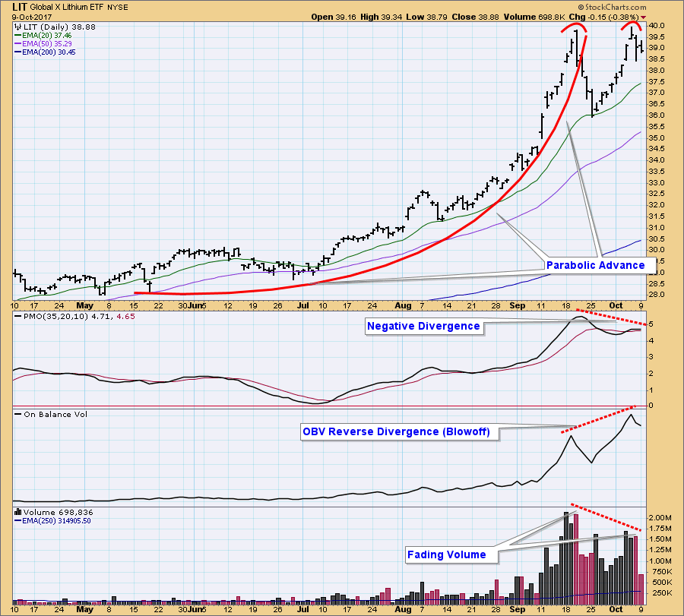Image resolution: width=684 pixels, height=616 pixels.
Task: Click the 250K volume axis label
Action: tap(662, 593)
